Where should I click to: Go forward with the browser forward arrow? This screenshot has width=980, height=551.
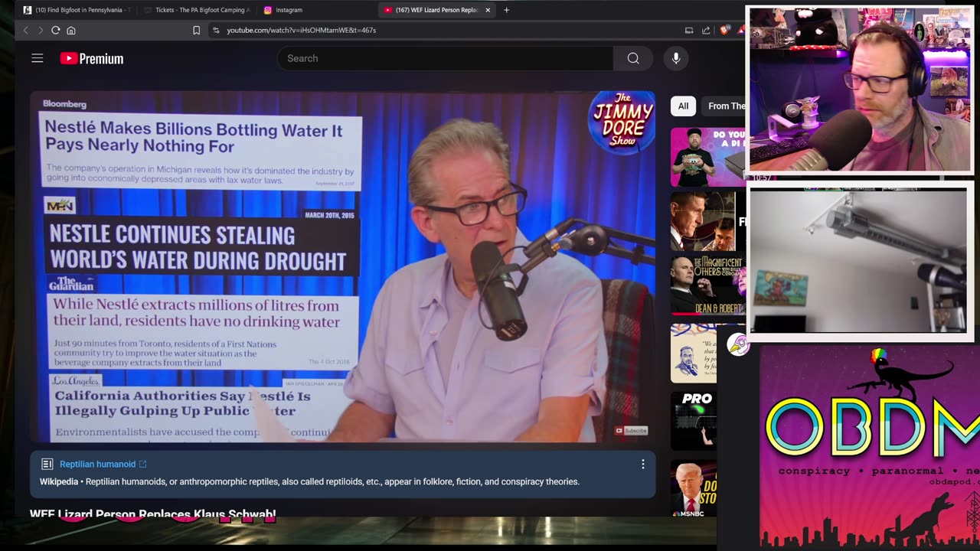click(x=40, y=30)
